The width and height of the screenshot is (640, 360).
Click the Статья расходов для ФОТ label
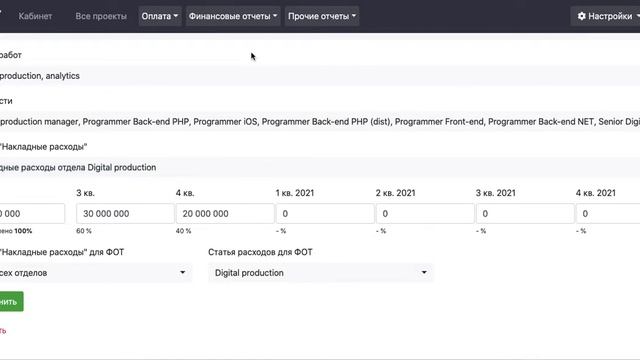coord(260,252)
